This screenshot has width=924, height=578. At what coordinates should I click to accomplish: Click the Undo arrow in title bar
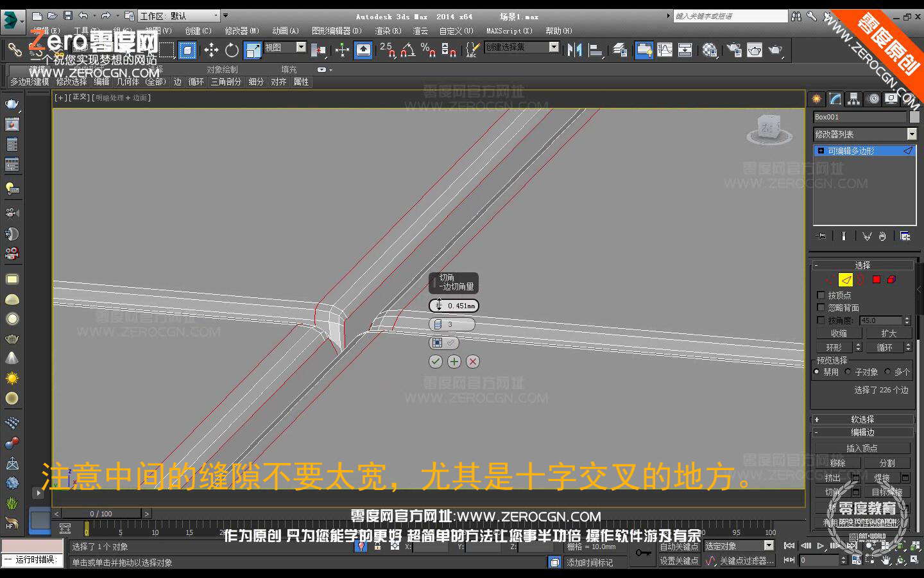coord(83,16)
